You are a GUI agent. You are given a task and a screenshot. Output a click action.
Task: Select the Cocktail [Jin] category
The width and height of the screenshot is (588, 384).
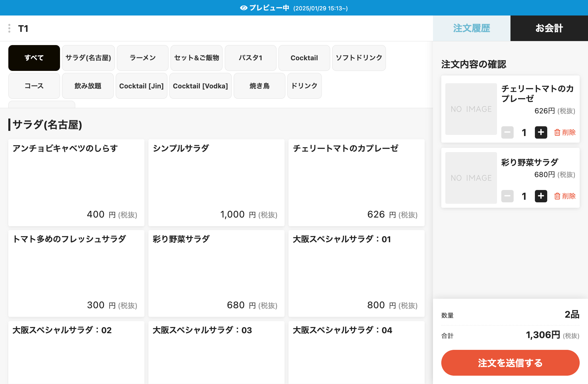point(142,86)
